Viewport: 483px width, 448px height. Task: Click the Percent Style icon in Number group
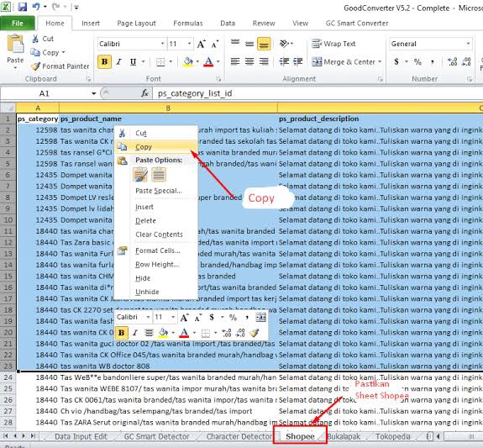pos(417,62)
